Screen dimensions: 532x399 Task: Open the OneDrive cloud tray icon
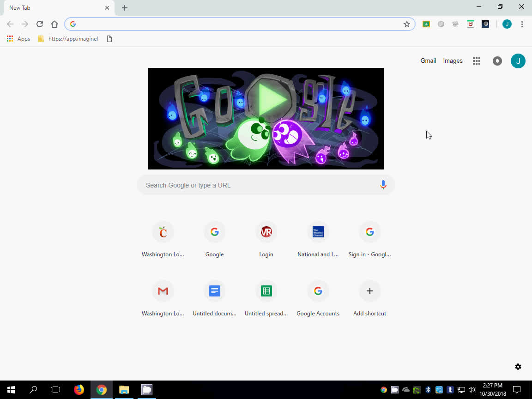coord(406,390)
